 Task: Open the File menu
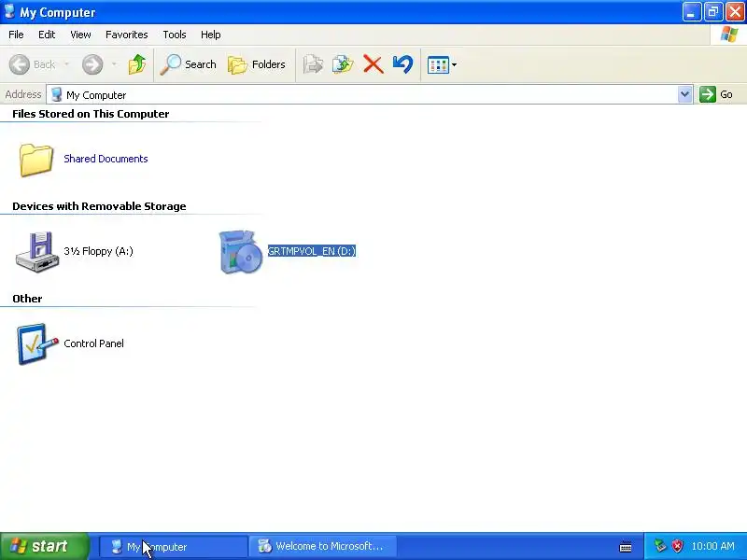click(16, 35)
